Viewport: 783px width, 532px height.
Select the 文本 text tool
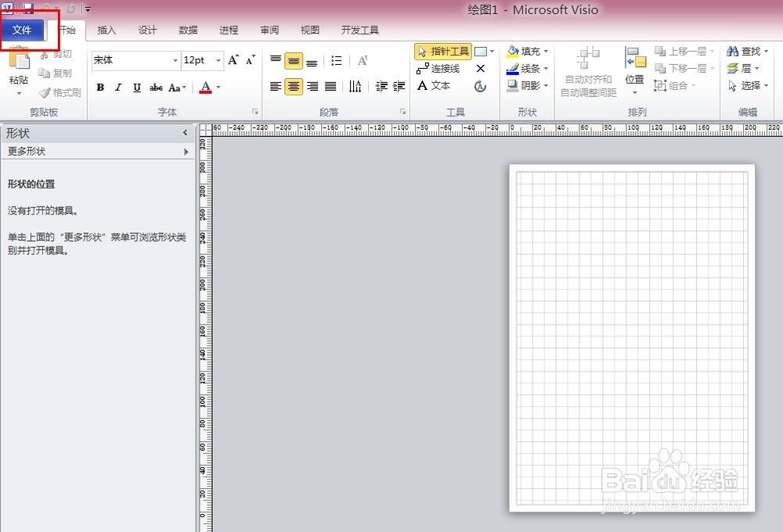pyautogui.click(x=434, y=85)
